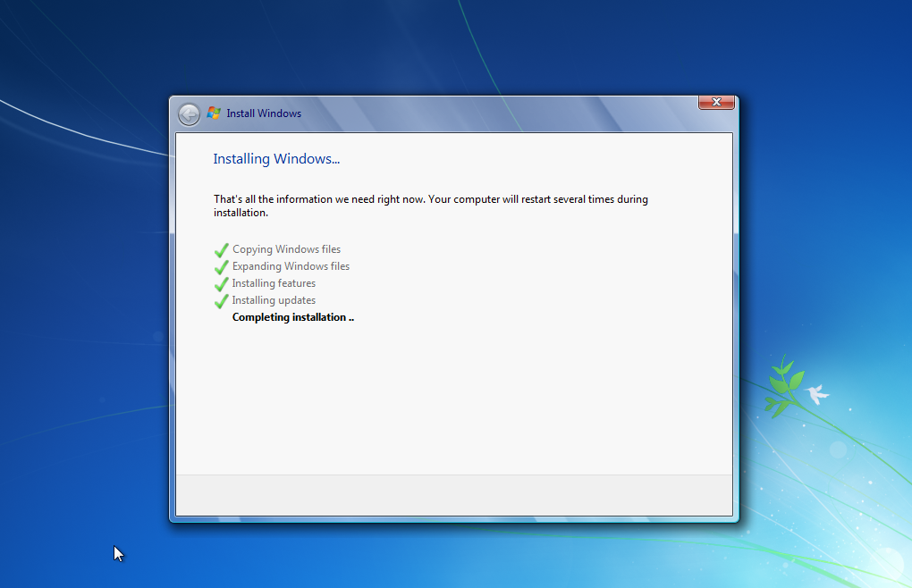Click the Windows flag logo icon

coord(214,113)
